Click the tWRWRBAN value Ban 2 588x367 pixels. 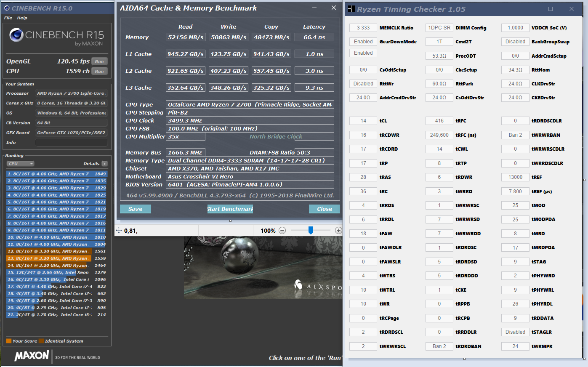click(515, 135)
